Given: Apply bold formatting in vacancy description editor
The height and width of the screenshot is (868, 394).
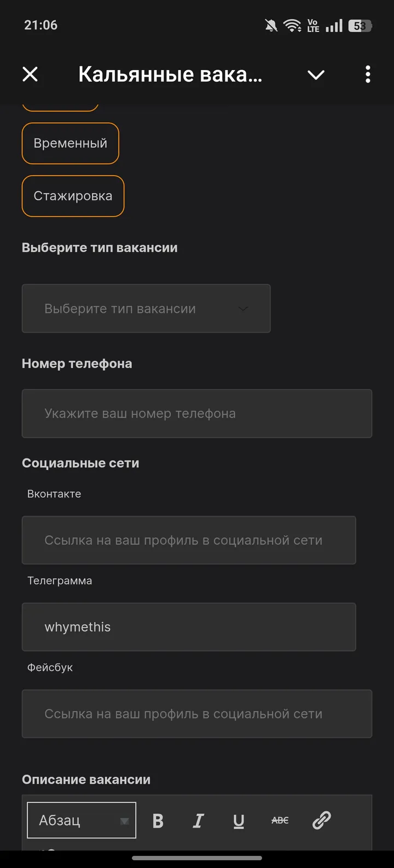Looking at the screenshot, I should point(158,820).
